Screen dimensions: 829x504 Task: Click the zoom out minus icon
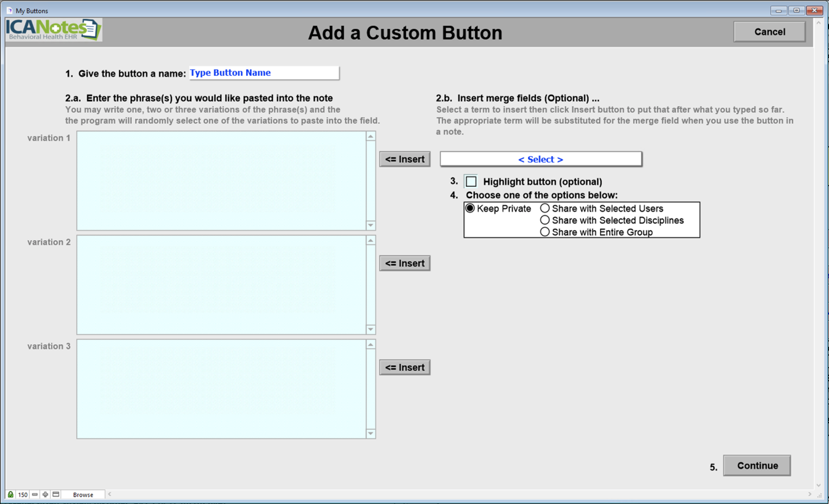(x=35, y=494)
